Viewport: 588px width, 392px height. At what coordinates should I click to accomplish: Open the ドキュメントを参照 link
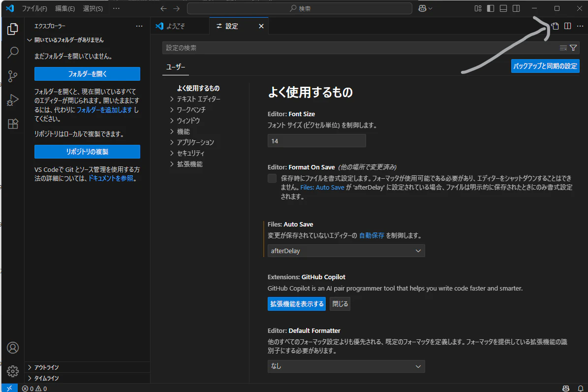coord(111,178)
